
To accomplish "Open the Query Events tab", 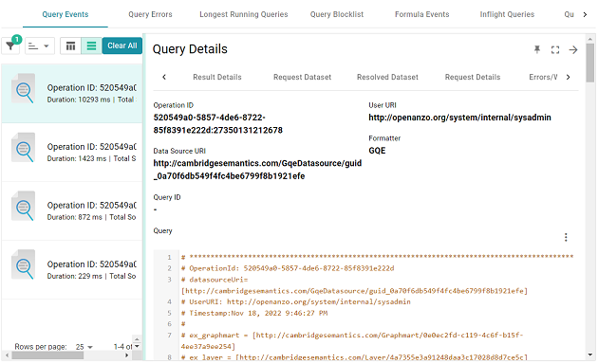I will coord(65,14).
